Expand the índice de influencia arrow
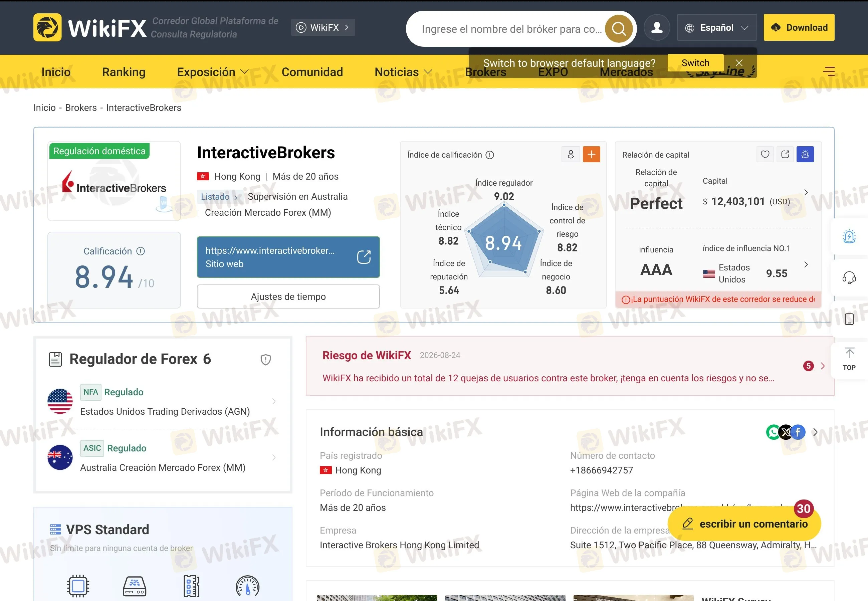The width and height of the screenshot is (868, 601). [806, 264]
